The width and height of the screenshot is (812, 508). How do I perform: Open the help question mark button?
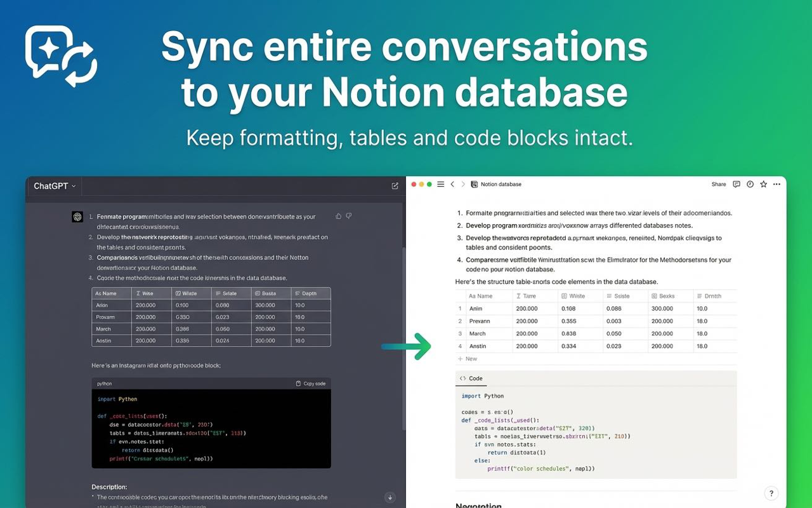pos(771,493)
